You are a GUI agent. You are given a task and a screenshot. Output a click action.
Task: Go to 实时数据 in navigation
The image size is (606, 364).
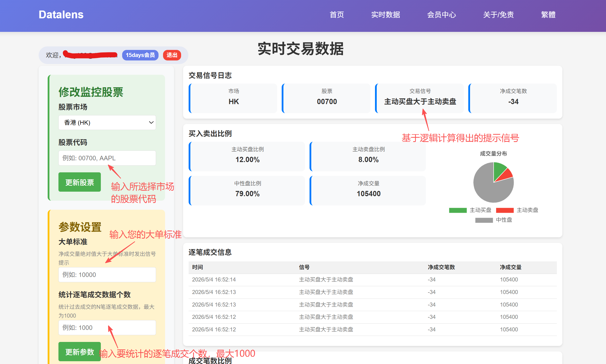click(x=386, y=15)
